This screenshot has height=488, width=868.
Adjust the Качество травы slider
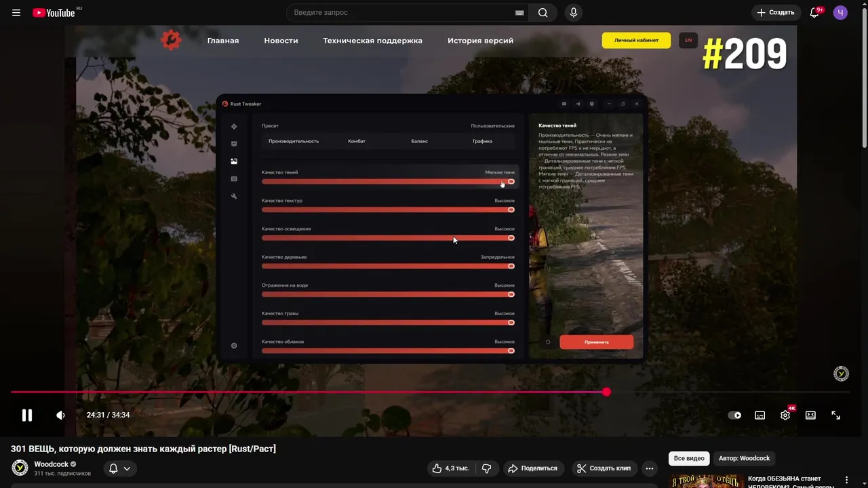click(388, 323)
